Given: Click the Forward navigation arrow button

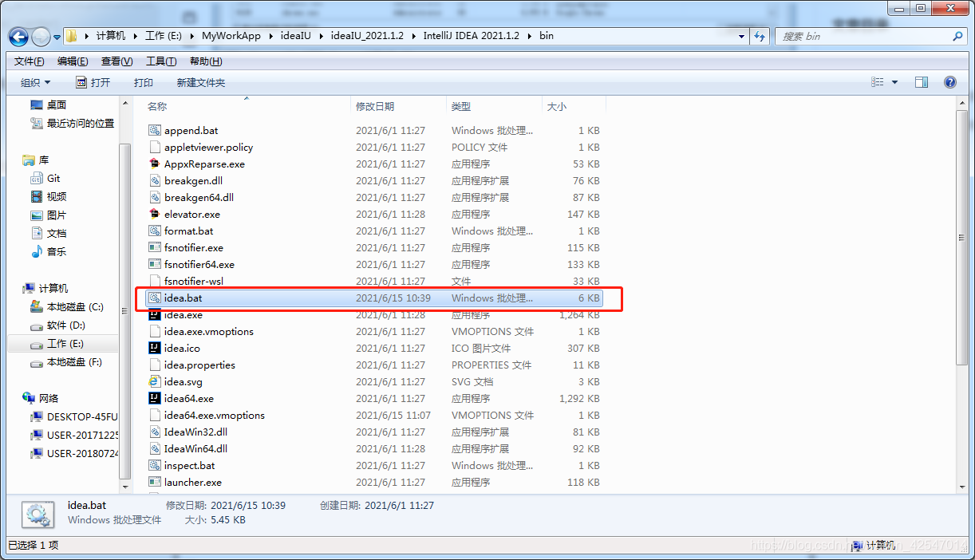Looking at the screenshot, I should [x=41, y=37].
